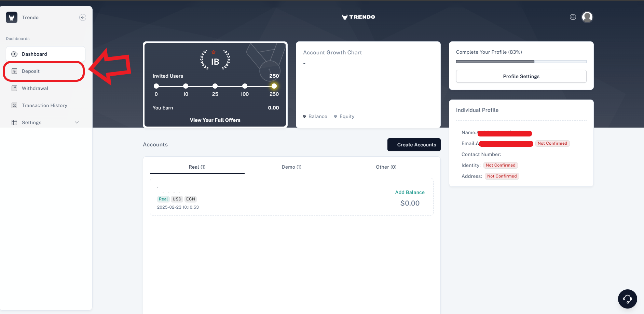Click the Add Balance link
This screenshot has height=314, width=644.
[x=410, y=192]
